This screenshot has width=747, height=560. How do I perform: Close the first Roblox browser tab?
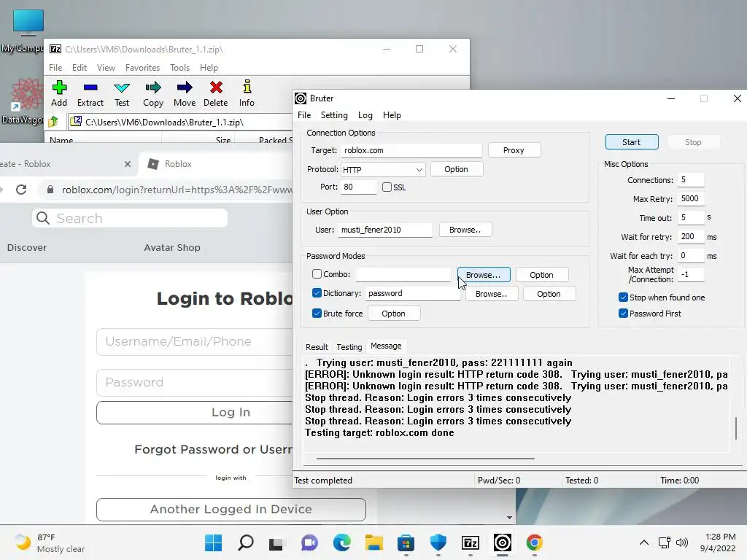[x=127, y=164]
